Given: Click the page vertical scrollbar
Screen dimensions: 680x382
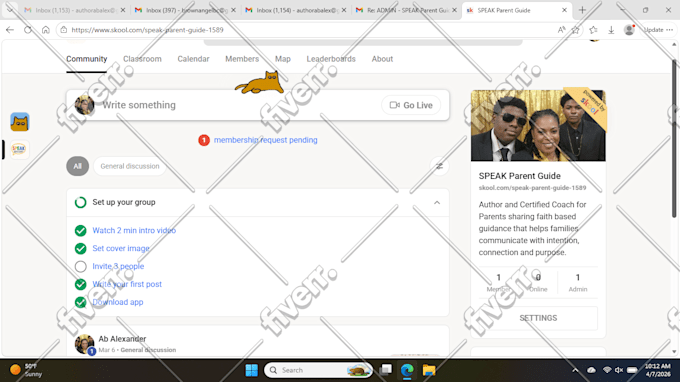Looking at the screenshot, I should click(x=674, y=139).
